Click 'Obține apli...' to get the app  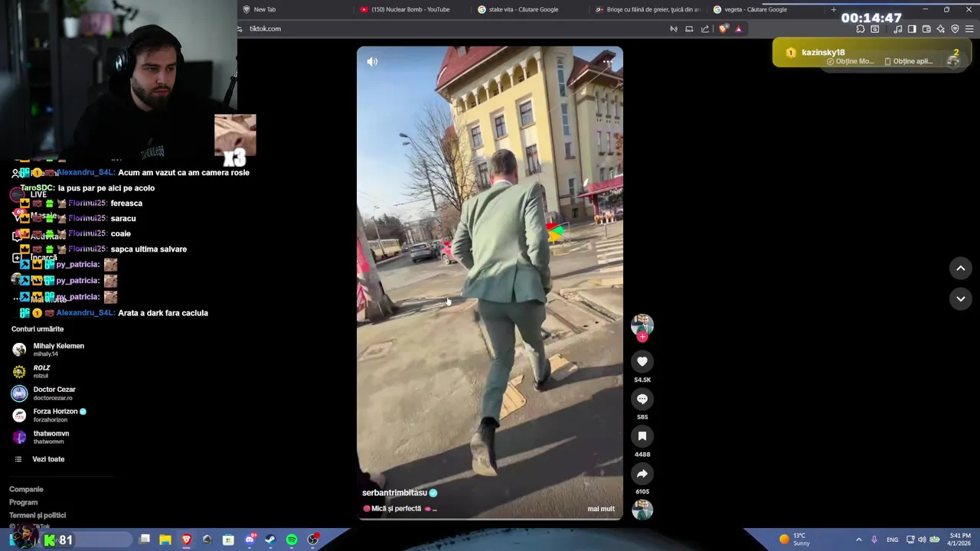(x=909, y=61)
